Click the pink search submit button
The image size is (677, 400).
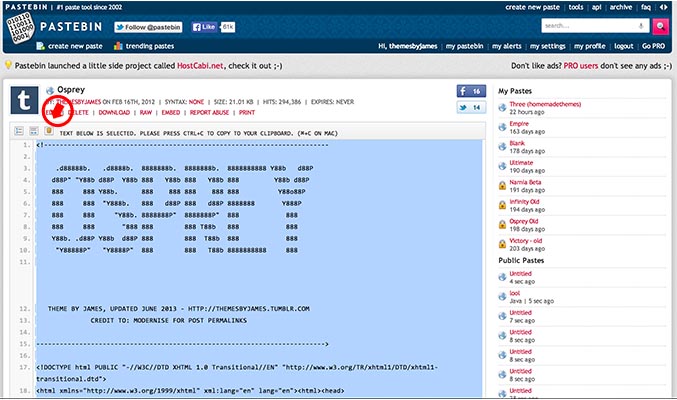coord(661,26)
